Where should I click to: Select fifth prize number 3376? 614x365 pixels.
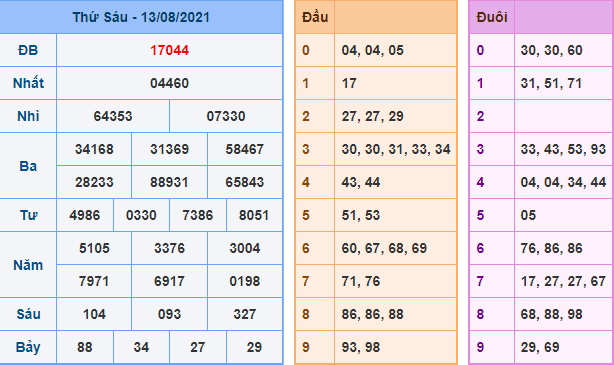click(x=170, y=248)
